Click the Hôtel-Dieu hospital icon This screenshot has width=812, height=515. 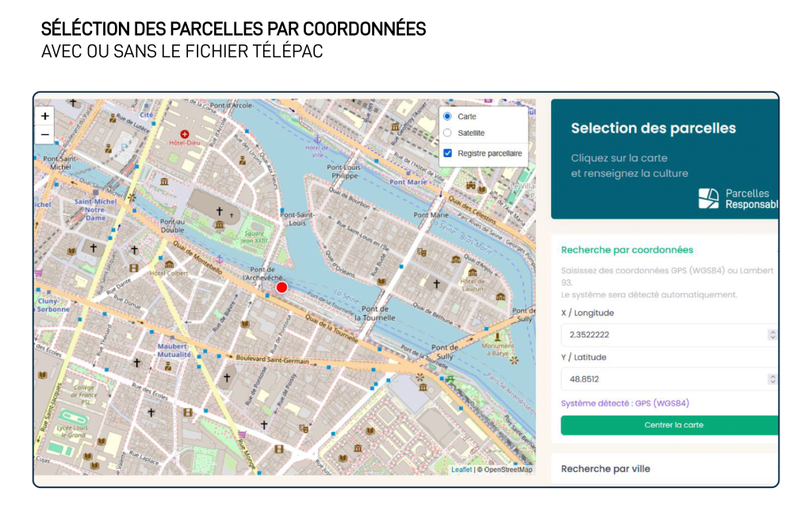(x=185, y=134)
